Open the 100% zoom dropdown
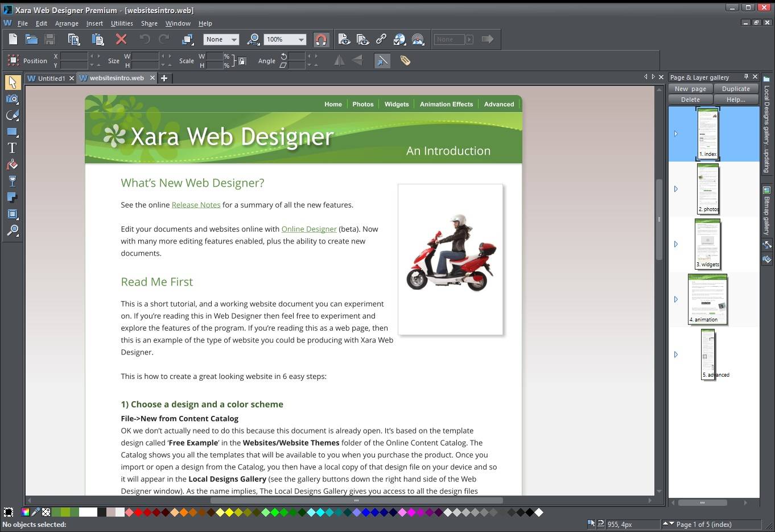Image resolution: width=775 pixels, height=532 pixels. [301, 39]
